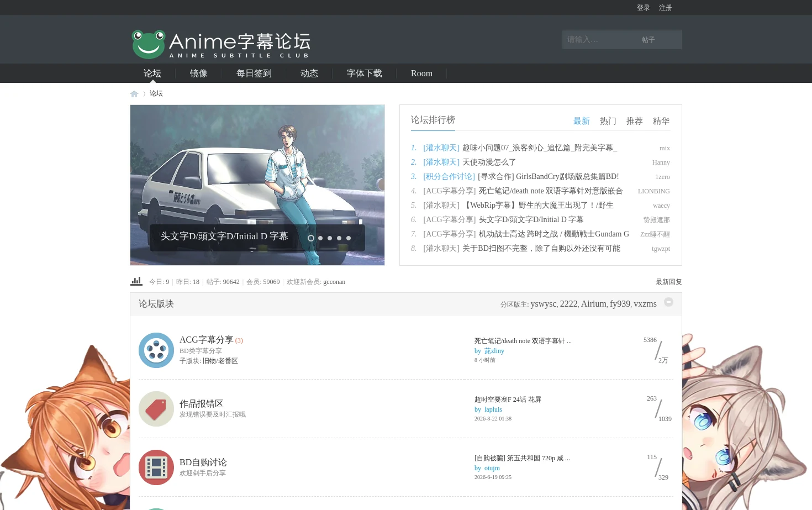Switch to the 精华 ranking tab
This screenshot has width=812, height=510.
661,121
